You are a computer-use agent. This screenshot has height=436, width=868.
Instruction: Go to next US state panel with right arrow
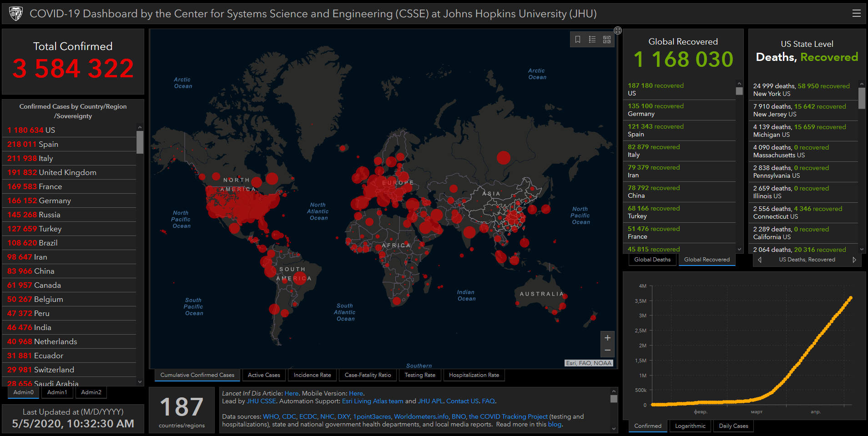click(x=854, y=260)
